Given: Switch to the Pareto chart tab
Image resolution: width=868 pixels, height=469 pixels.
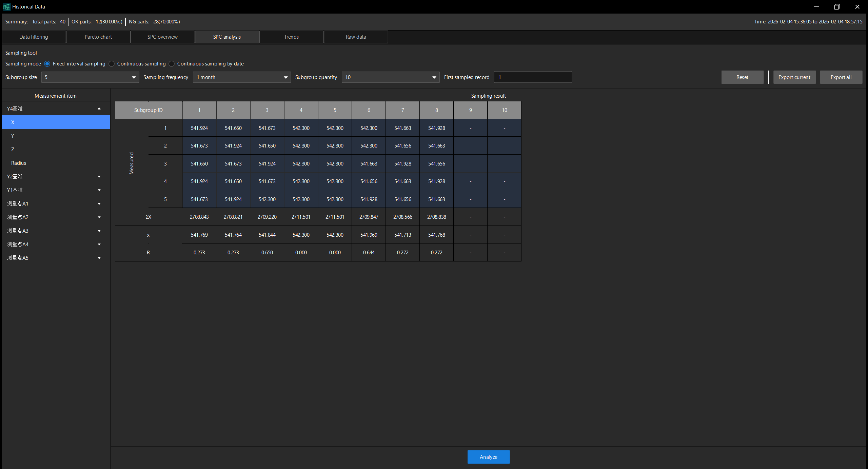Looking at the screenshot, I should coord(98,37).
